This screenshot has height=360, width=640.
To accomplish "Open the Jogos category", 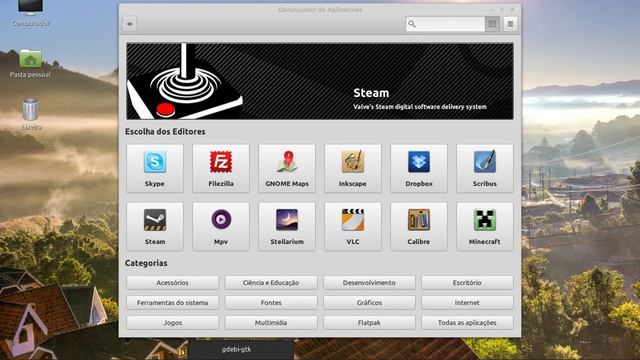I will pos(172,322).
